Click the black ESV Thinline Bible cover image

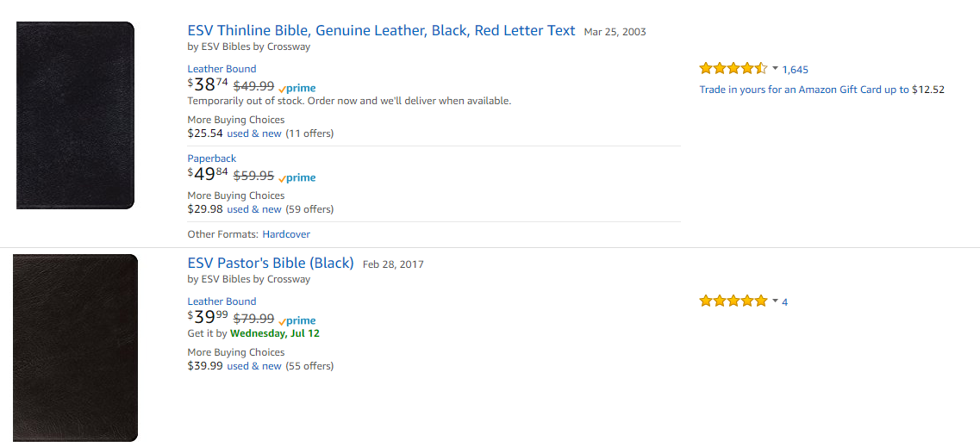point(75,115)
